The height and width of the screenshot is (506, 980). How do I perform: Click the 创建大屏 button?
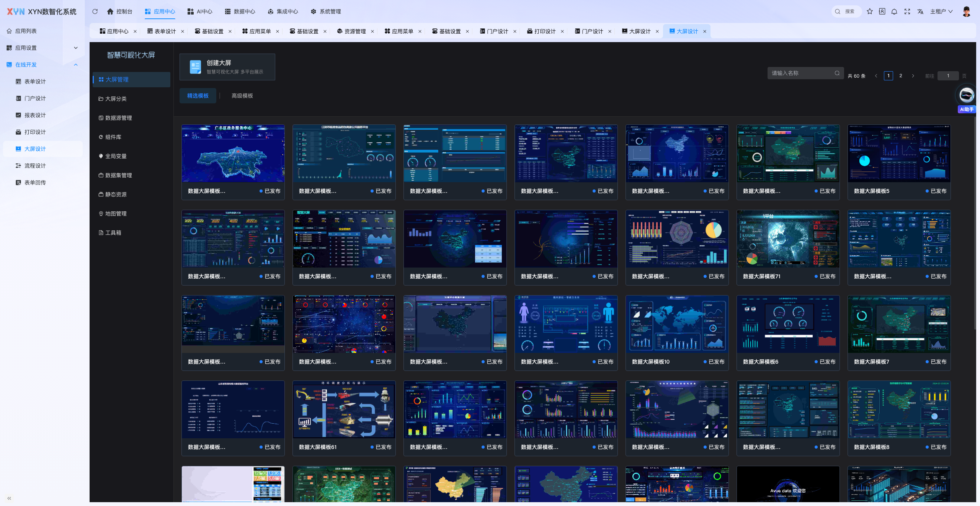click(x=227, y=67)
